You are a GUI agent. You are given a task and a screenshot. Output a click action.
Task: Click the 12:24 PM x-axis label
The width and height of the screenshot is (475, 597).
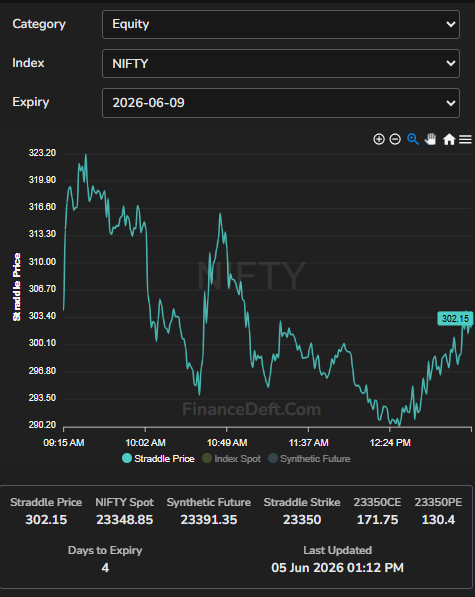click(x=390, y=443)
